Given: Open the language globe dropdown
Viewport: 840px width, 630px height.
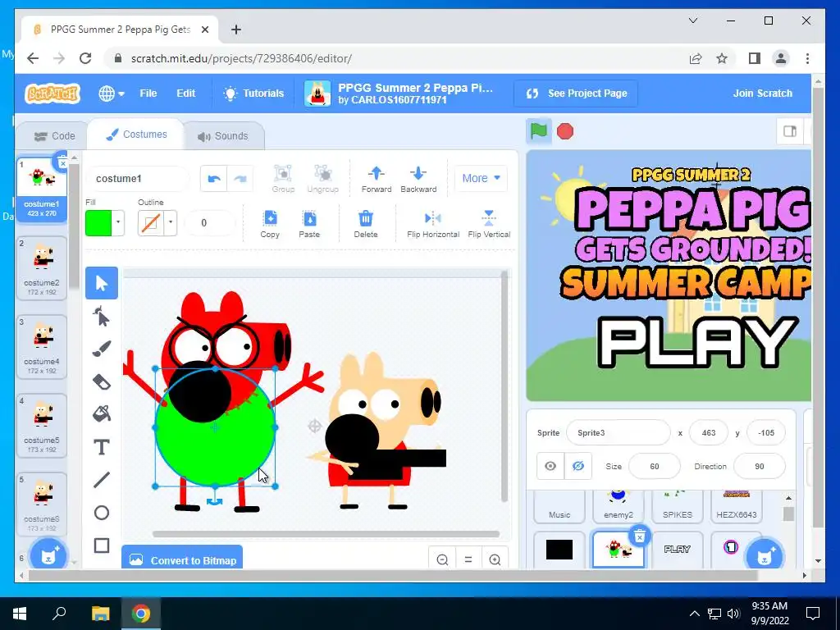Looking at the screenshot, I should 112,94.
